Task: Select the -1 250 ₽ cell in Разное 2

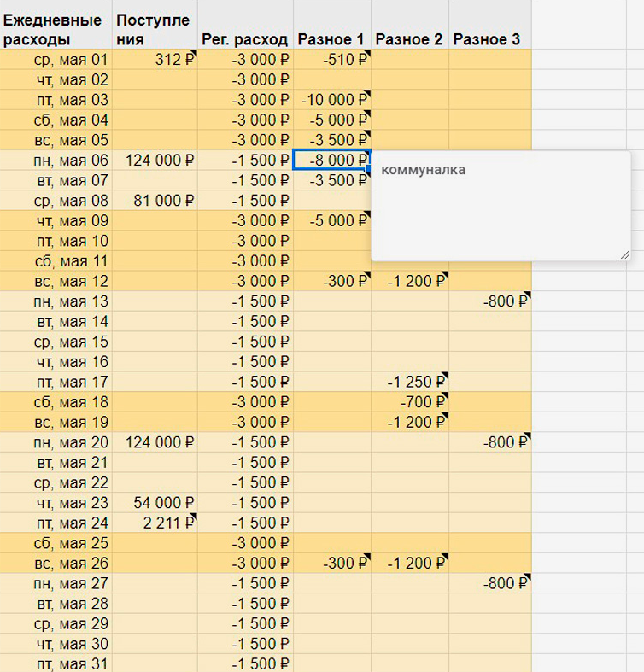Action: [411, 382]
